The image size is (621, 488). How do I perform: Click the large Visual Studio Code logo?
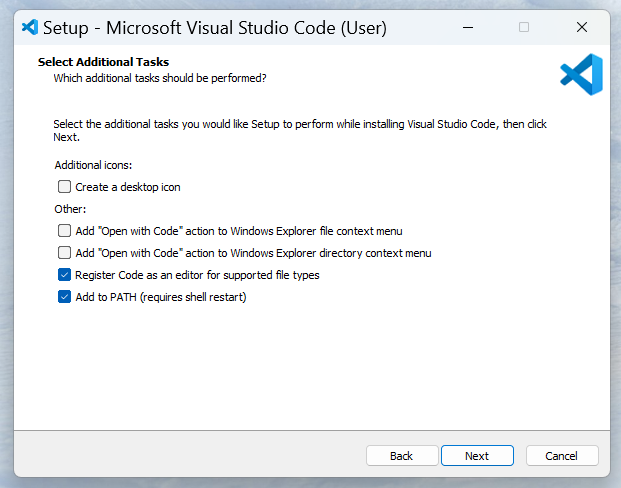[581, 74]
